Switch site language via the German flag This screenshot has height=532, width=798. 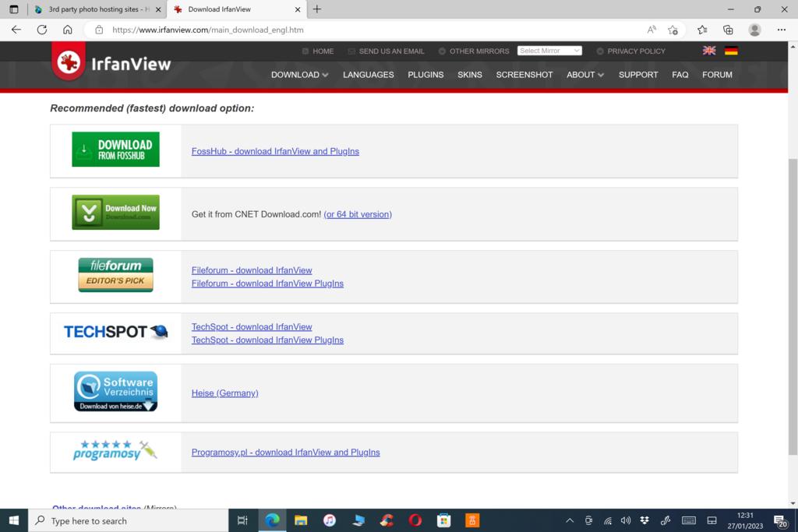[731, 51]
